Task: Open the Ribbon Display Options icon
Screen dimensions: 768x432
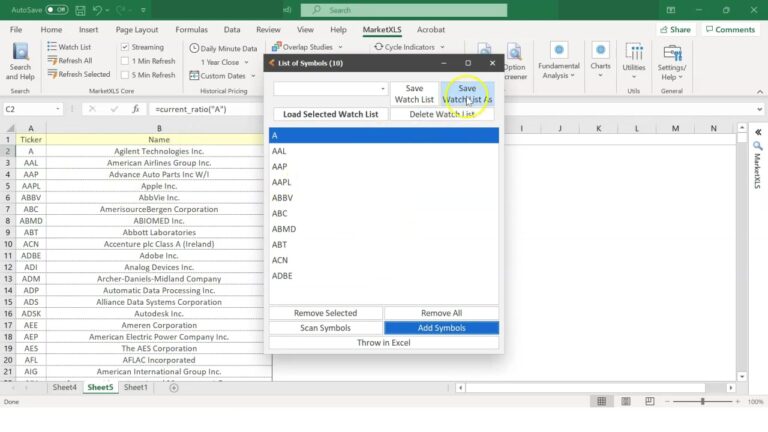Action: tap(671, 10)
